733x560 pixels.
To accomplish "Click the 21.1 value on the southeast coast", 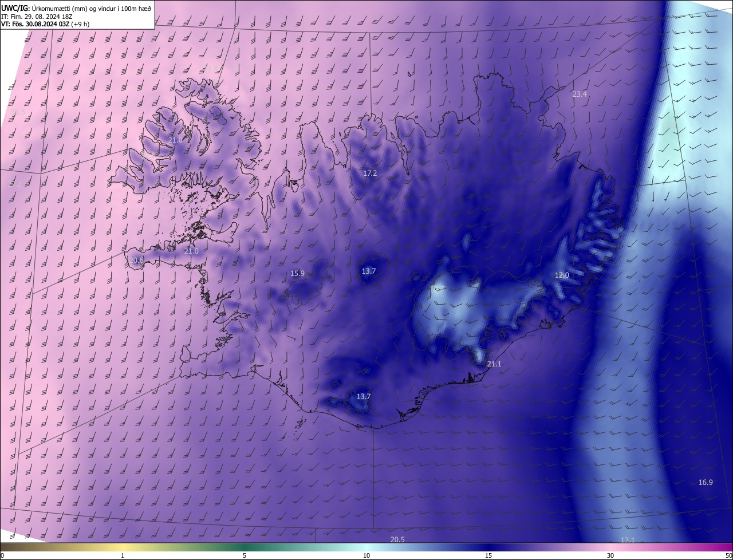I will tap(494, 364).
